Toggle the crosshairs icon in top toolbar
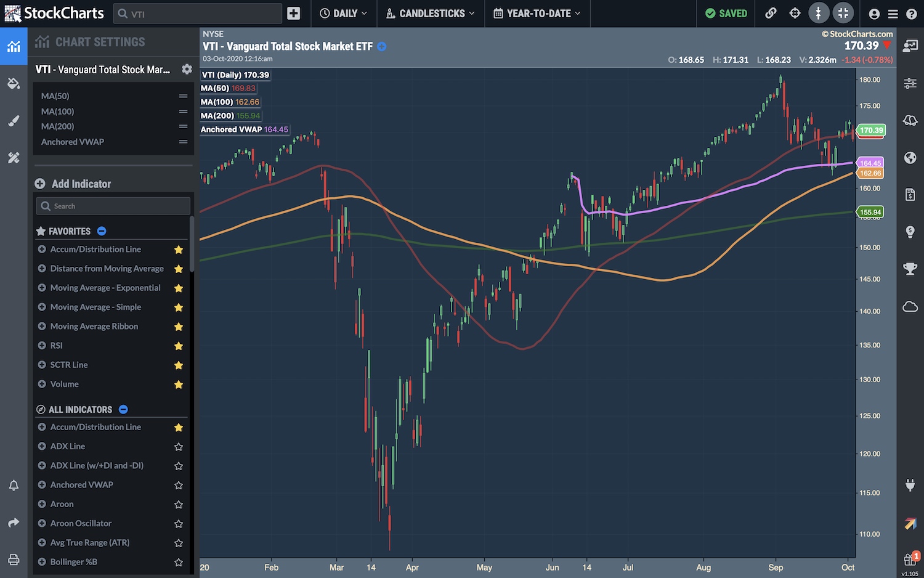 pos(795,14)
